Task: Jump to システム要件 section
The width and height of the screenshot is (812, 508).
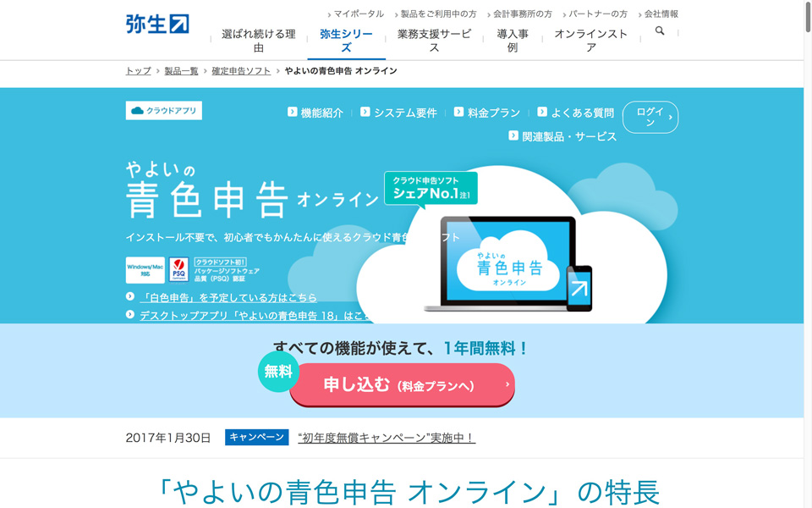Action: 405,113
